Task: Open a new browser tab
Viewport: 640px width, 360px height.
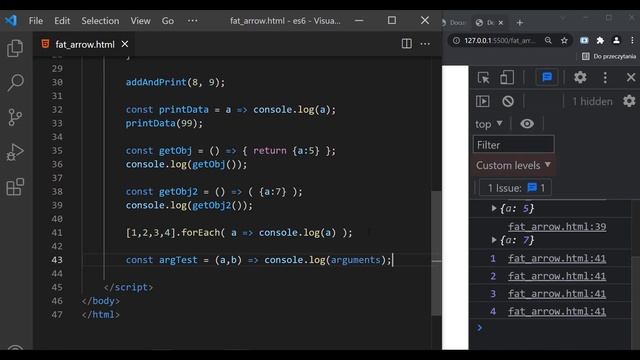Action: coord(520,23)
